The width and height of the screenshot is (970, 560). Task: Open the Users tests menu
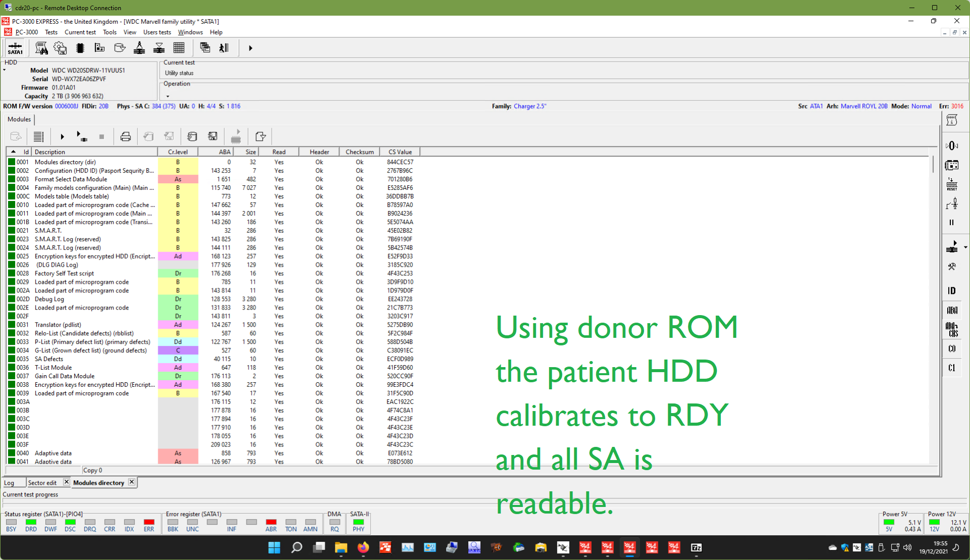click(157, 32)
